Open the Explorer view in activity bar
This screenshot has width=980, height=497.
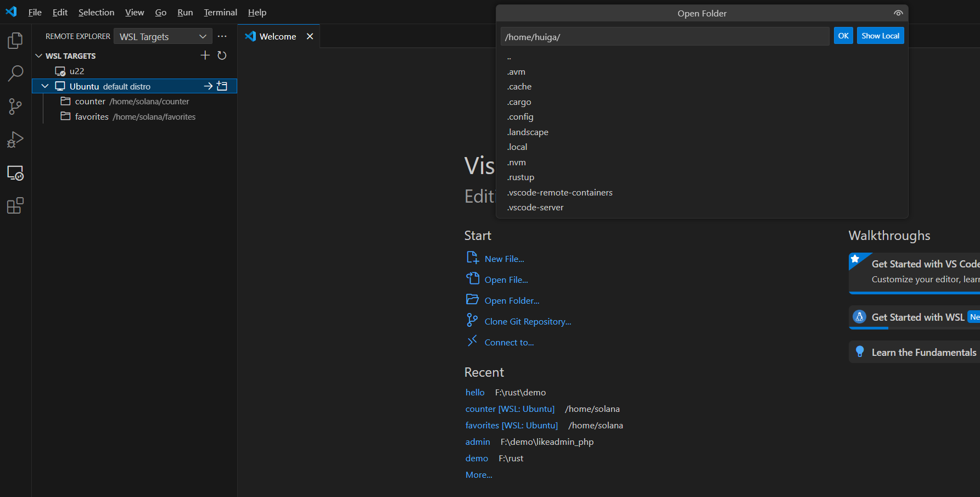15,41
